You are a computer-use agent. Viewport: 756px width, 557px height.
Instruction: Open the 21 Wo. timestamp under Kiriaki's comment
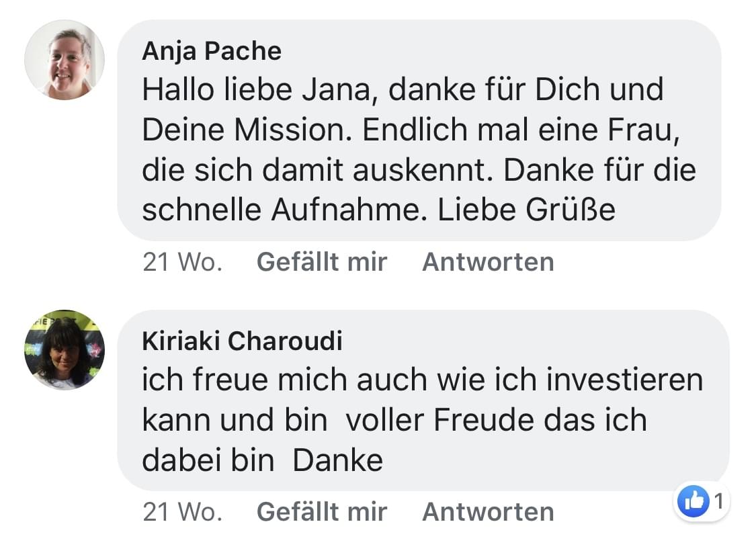[x=182, y=512]
